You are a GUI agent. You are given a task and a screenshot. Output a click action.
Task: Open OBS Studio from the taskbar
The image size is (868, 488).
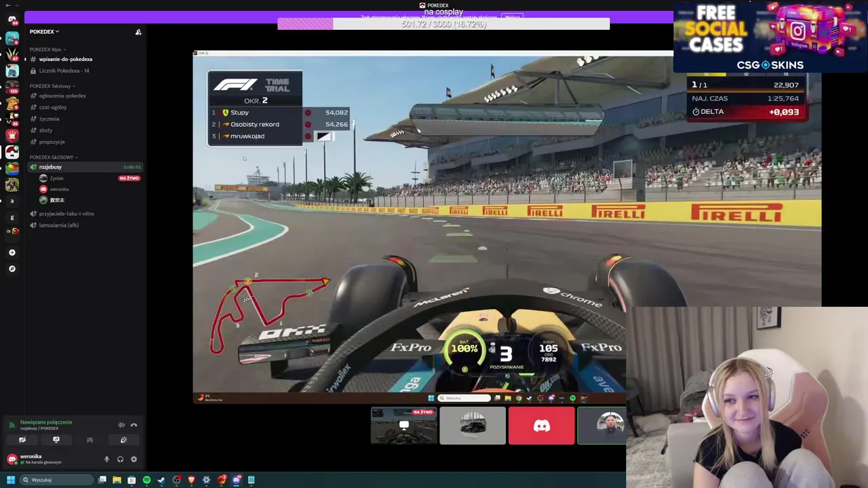point(177,480)
